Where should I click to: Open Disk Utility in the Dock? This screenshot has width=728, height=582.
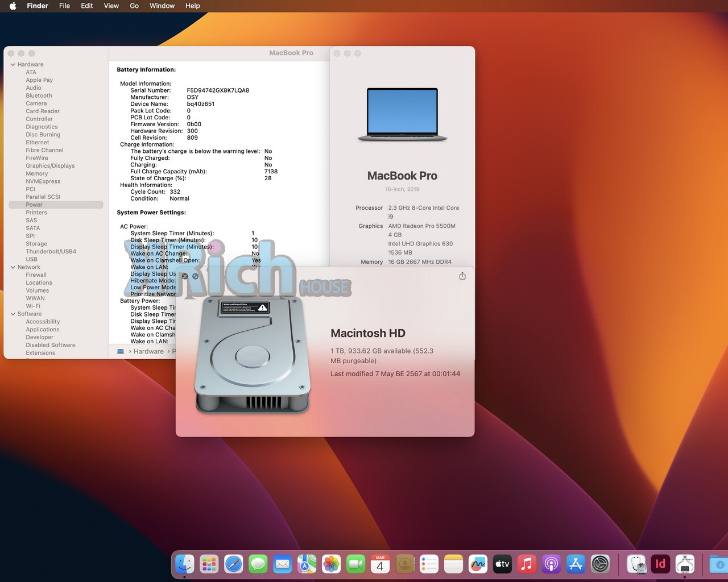click(636, 564)
